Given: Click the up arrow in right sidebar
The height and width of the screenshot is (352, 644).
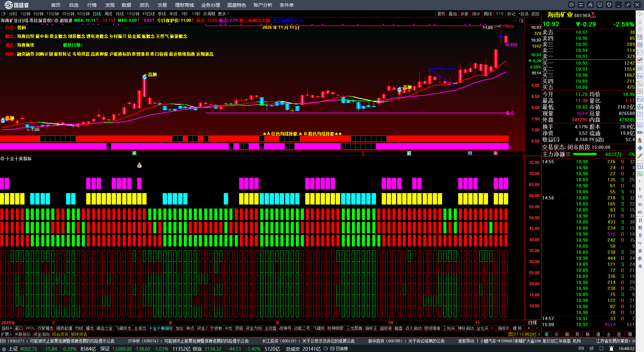Looking at the screenshot, I should [x=640, y=22].
